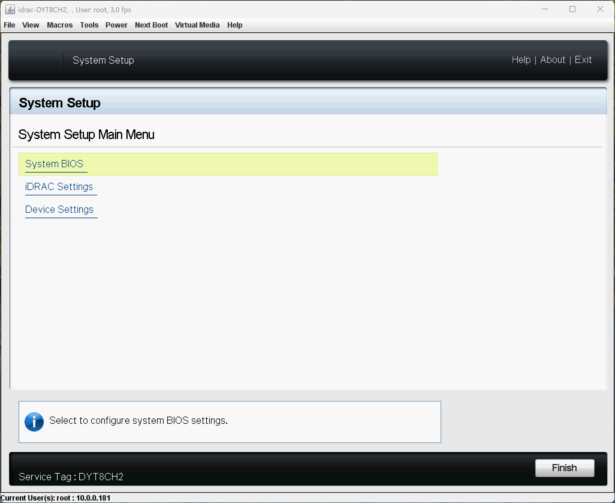
Task: Open the View menu
Action: (x=31, y=25)
